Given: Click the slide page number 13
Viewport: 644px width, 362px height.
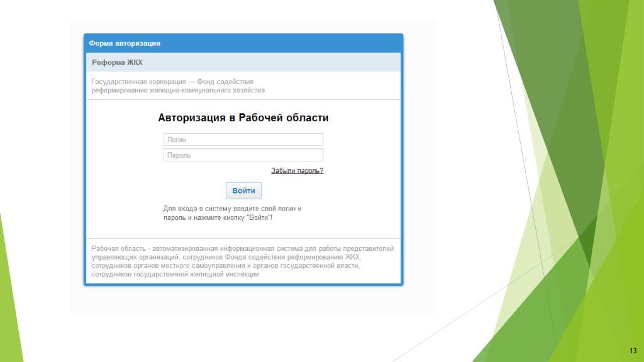Looking at the screenshot, I should pos(633,351).
